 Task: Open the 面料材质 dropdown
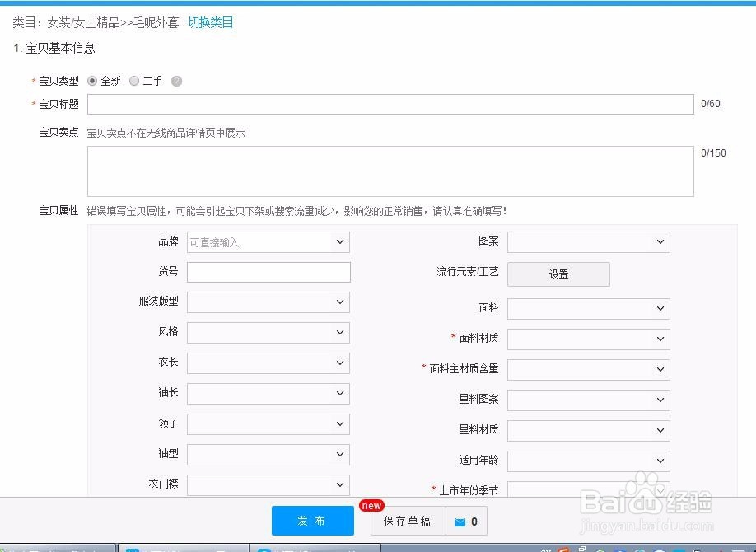coord(589,339)
